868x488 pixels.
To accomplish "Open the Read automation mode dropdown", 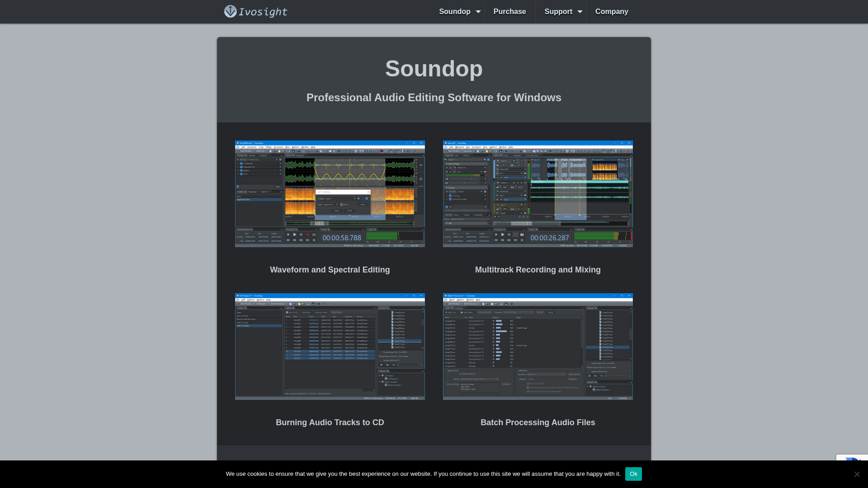I will coord(515,178).
